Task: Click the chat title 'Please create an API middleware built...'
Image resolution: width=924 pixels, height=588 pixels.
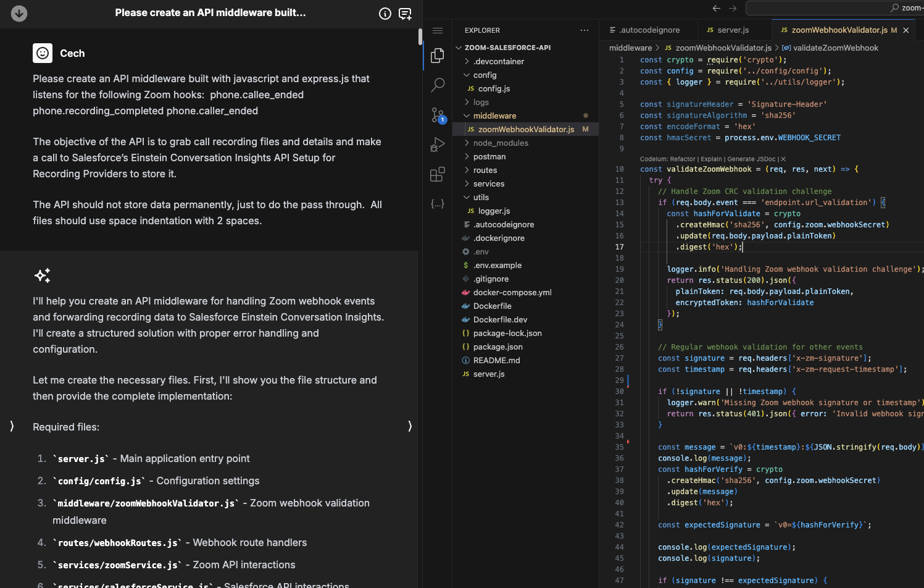Action: 210,13
